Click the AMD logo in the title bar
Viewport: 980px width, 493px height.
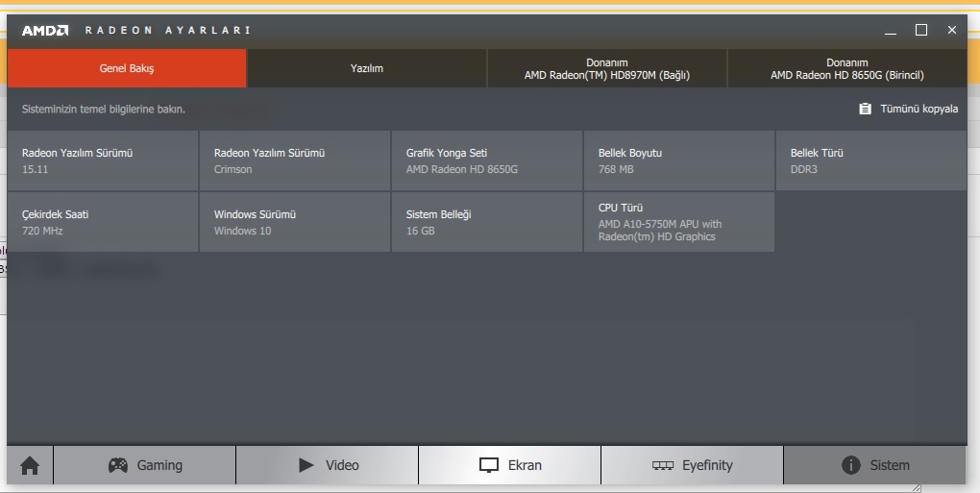tap(45, 30)
